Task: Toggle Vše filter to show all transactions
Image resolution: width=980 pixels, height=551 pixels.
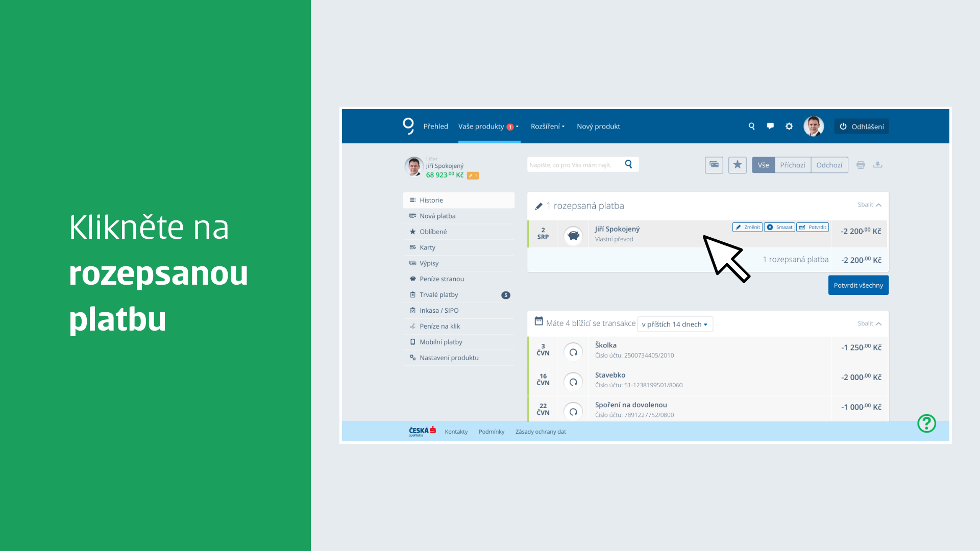Action: [763, 165]
